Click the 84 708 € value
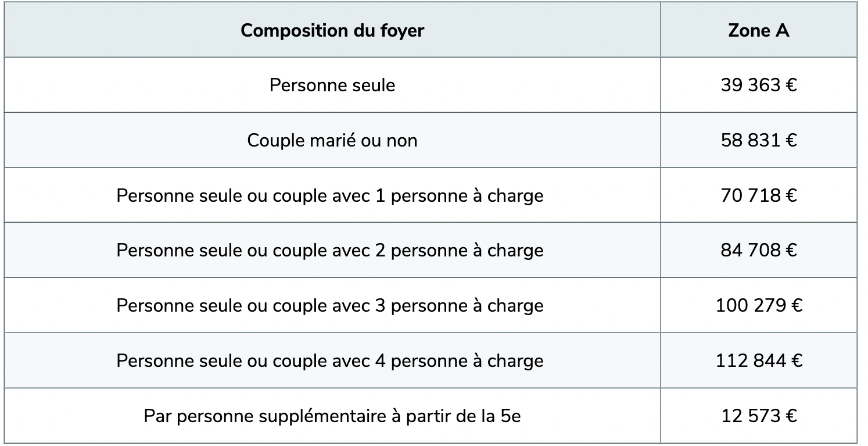This screenshot has width=868, height=446. tap(758, 251)
